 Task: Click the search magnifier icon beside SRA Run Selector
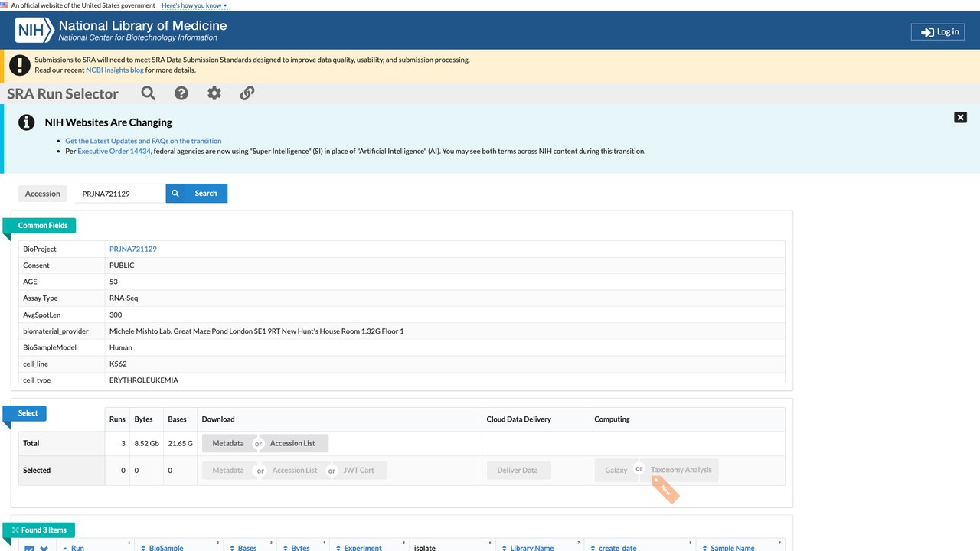point(149,93)
